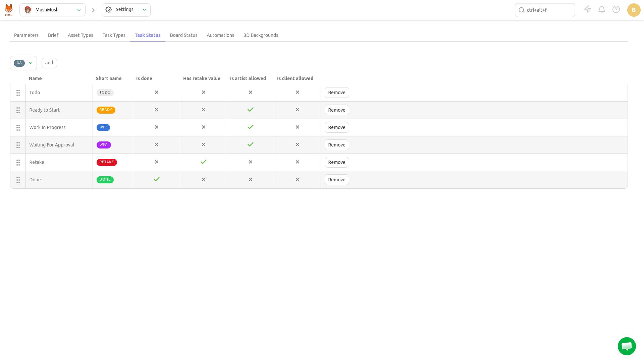
Task: Click the Name column header
Action: pyautogui.click(x=35, y=78)
